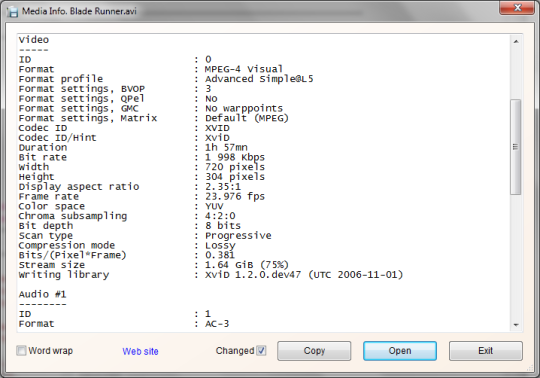Screen dimensions: 540x378
Task: Click the 'MPEG-4 Visual' format value
Action: tap(243, 69)
